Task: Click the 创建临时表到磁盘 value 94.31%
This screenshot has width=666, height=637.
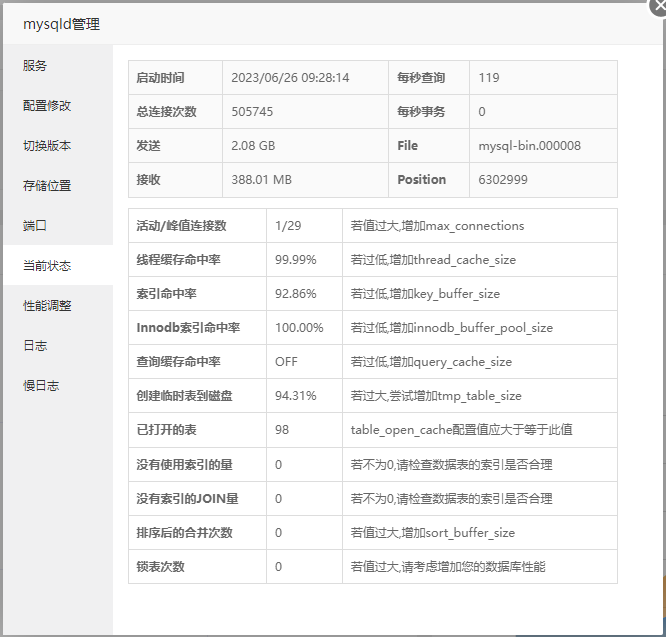Action: 296,396
